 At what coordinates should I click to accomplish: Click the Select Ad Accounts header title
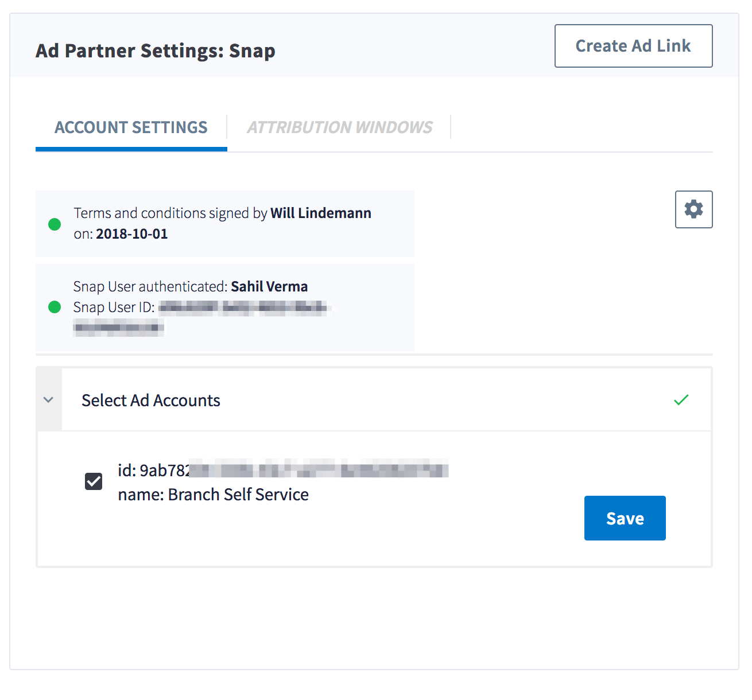[151, 400]
